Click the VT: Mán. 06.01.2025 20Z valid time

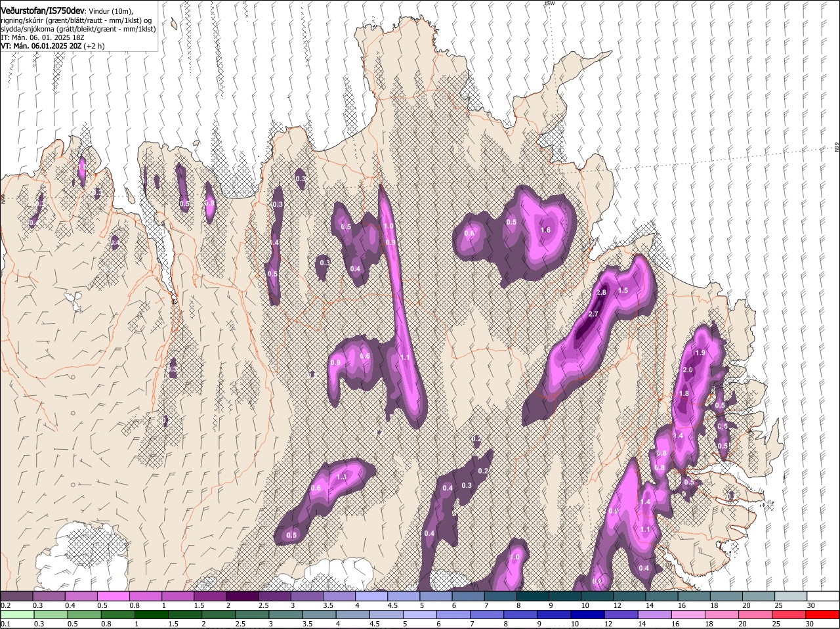click(x=40, y=46)
